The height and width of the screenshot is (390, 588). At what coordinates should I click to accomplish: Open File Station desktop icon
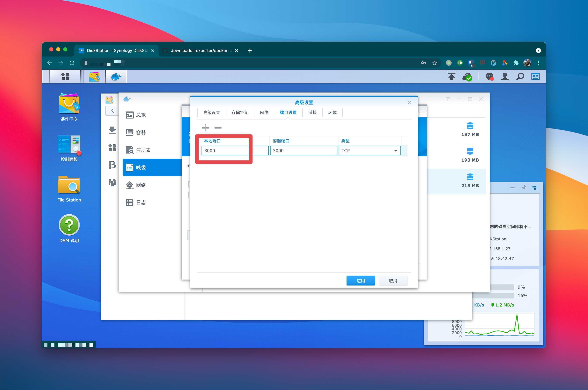pos(69,189)
